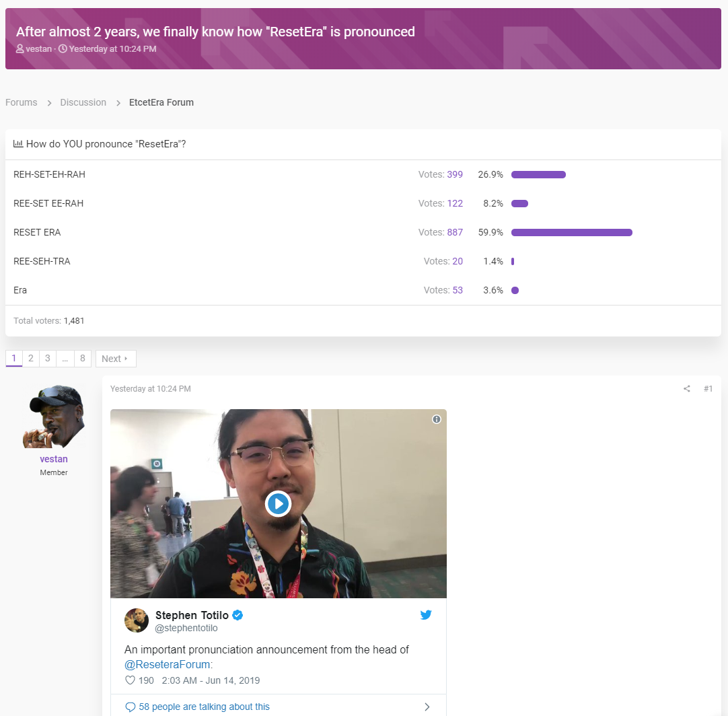This screenshot has height=716, width=728.
Task: Click the info icon on the tweet video
Action: tap(437, 419)
